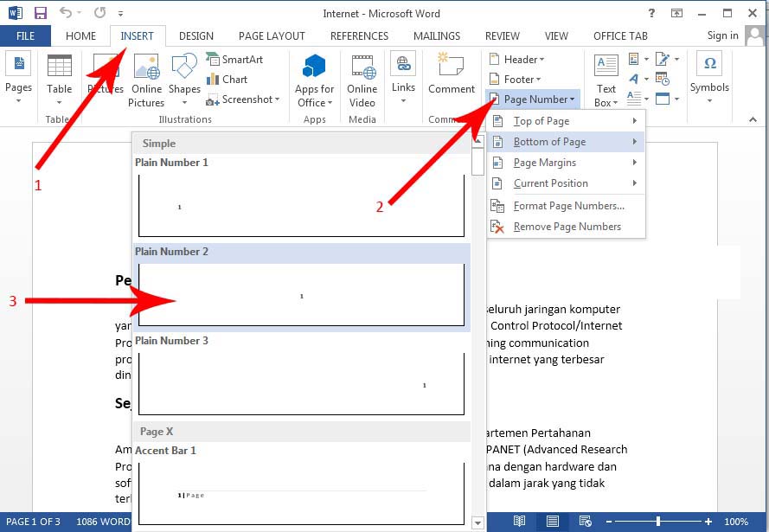Switch to Web Layout view
The height and width of the screenshot is (532, 769).
585,522
